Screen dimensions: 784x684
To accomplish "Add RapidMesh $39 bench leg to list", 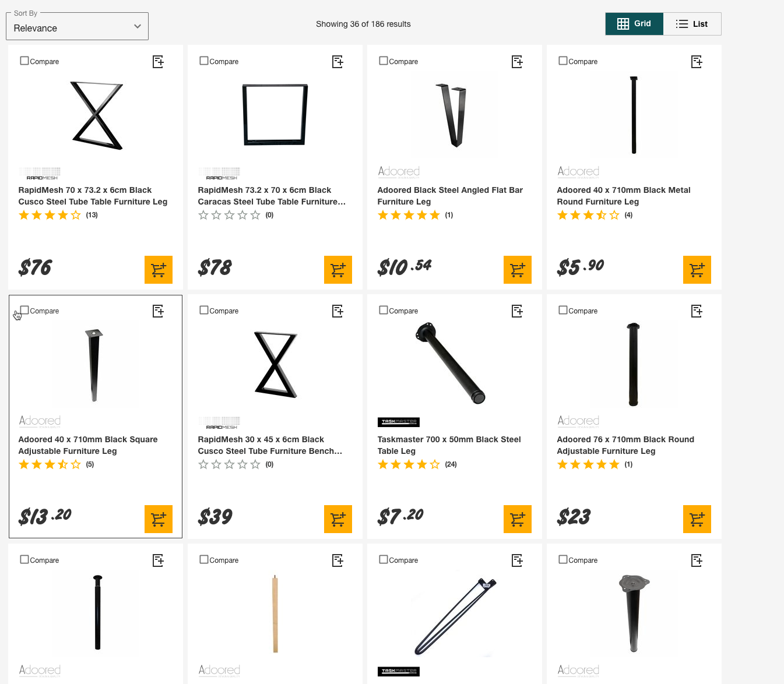I will pyautogui.click(x=337, y=311).
